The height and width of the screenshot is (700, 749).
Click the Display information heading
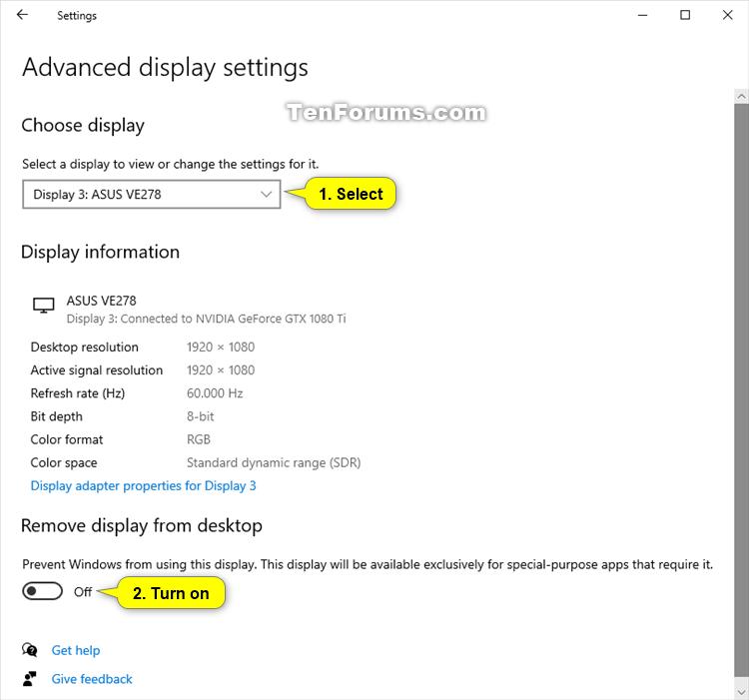coord(100,252)
